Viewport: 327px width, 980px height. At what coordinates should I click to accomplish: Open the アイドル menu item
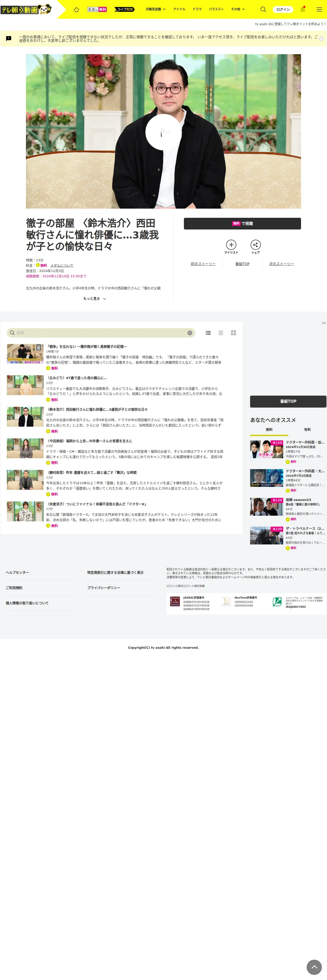pyautogui.click(x=179, y=9)
